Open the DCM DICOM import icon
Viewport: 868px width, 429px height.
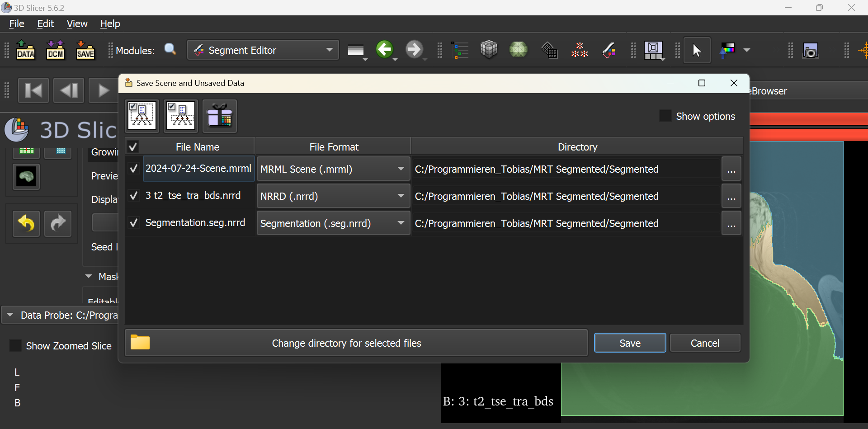56,50
